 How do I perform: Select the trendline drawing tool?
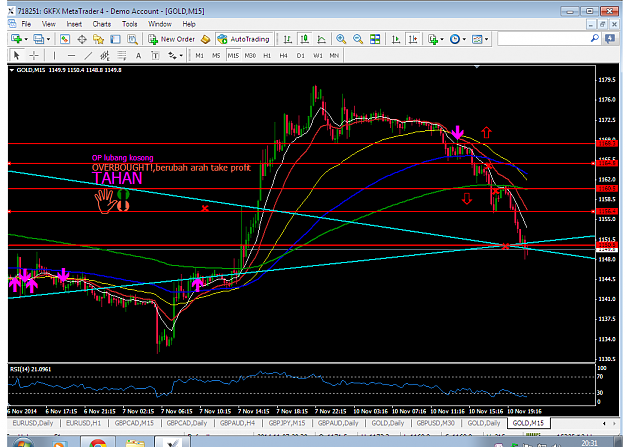88,55
